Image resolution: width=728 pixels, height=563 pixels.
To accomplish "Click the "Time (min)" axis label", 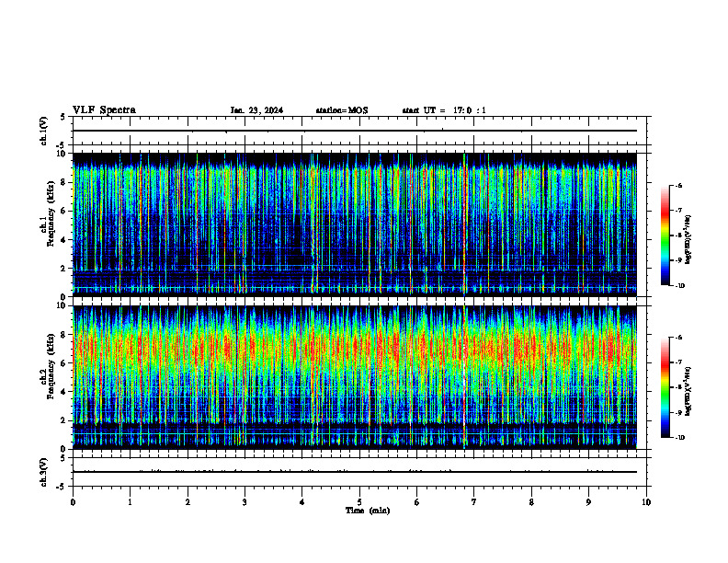I will [368, 511].
